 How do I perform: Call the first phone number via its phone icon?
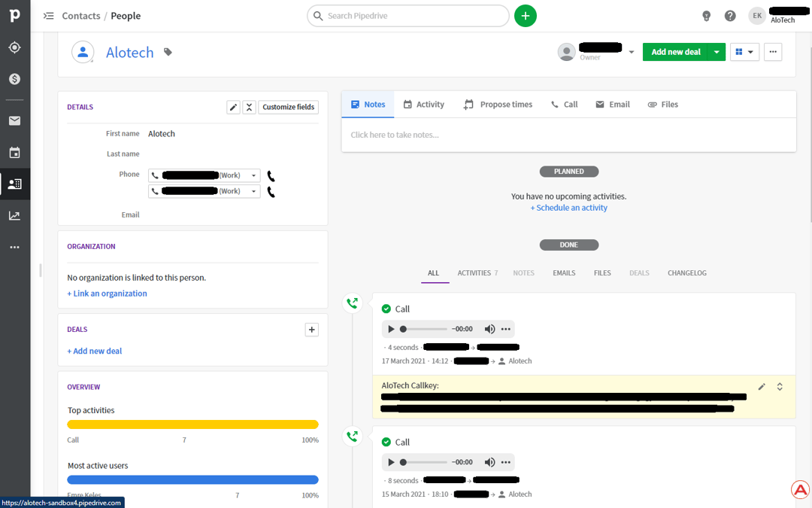click(x=271, y=175)
